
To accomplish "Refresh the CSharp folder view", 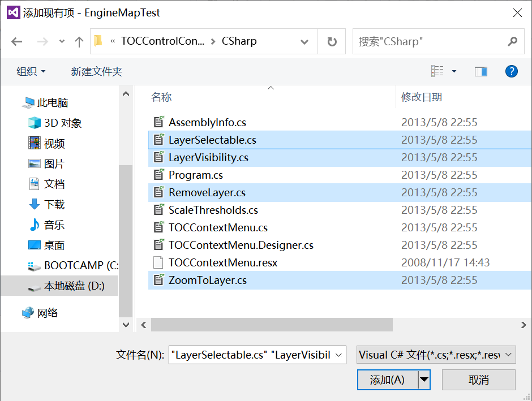I will click(x=332, y=41).
